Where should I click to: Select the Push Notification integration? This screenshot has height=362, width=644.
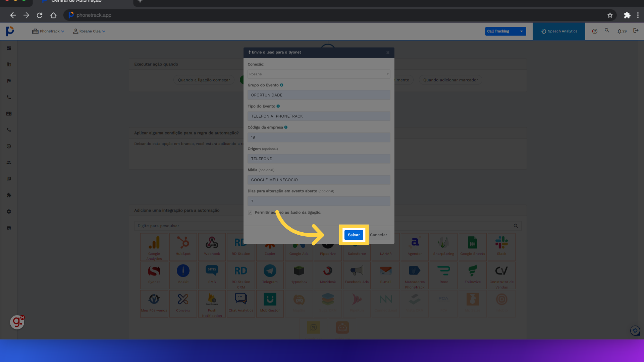pyautogui.click(x=212, y=304)
